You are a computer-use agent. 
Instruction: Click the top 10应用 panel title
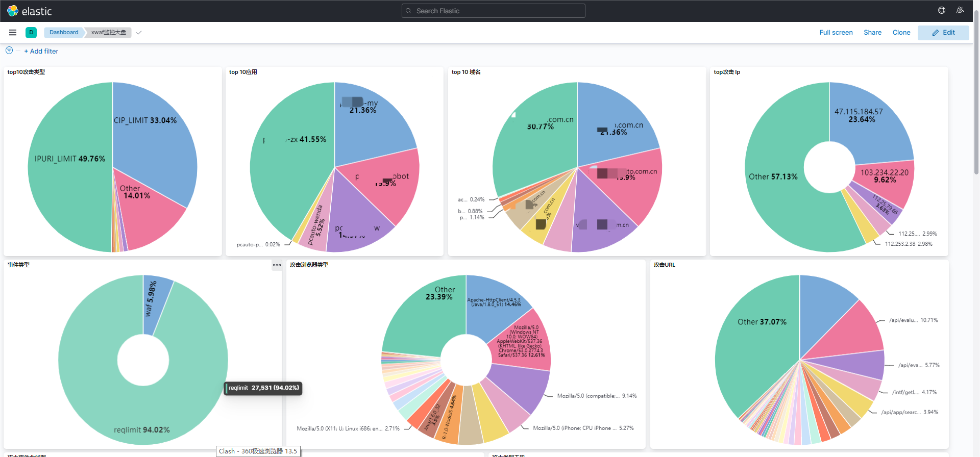coord(243,72)
